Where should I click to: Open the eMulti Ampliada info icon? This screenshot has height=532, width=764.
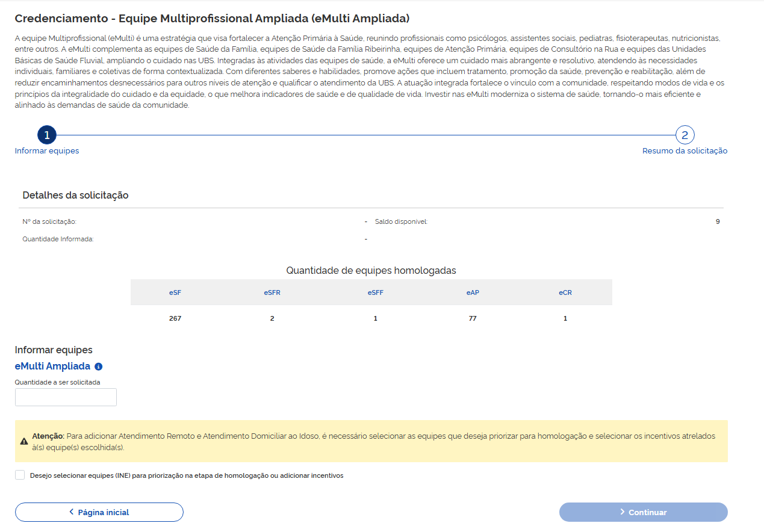point(98,366)
